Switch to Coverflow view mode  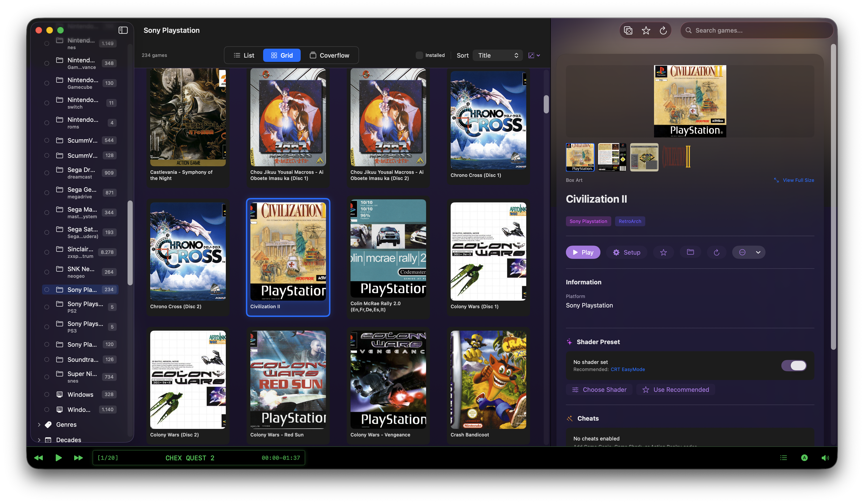tap(330, 55)
